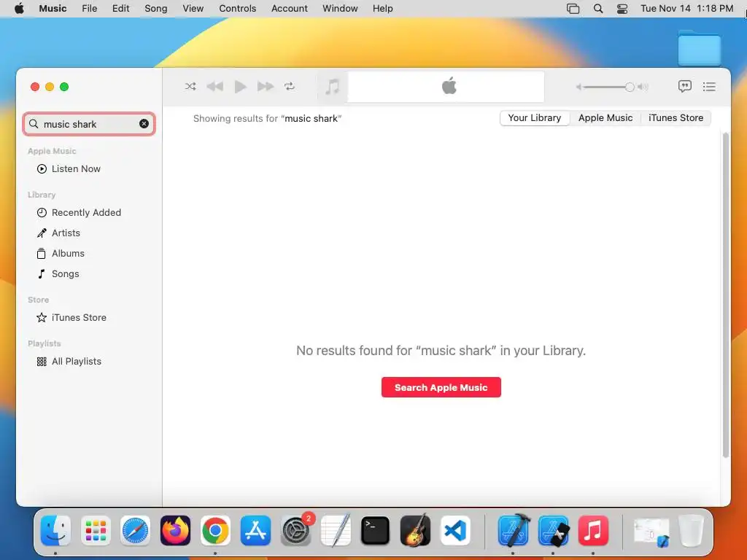The height and width of the screenshot is (560, 747).
Task: Click the album artwork music note placeholder
Action: pyautogui.click(x=332, y=87)
